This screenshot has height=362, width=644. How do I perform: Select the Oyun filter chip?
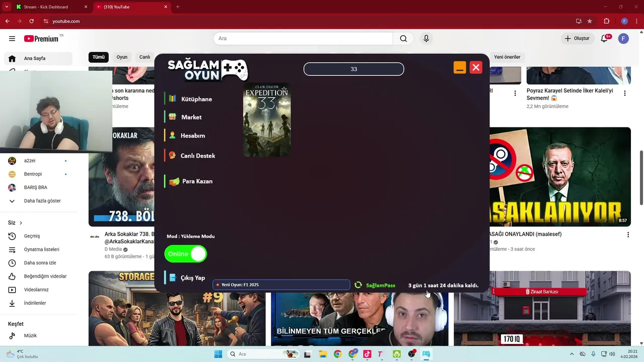pos(122,57)
